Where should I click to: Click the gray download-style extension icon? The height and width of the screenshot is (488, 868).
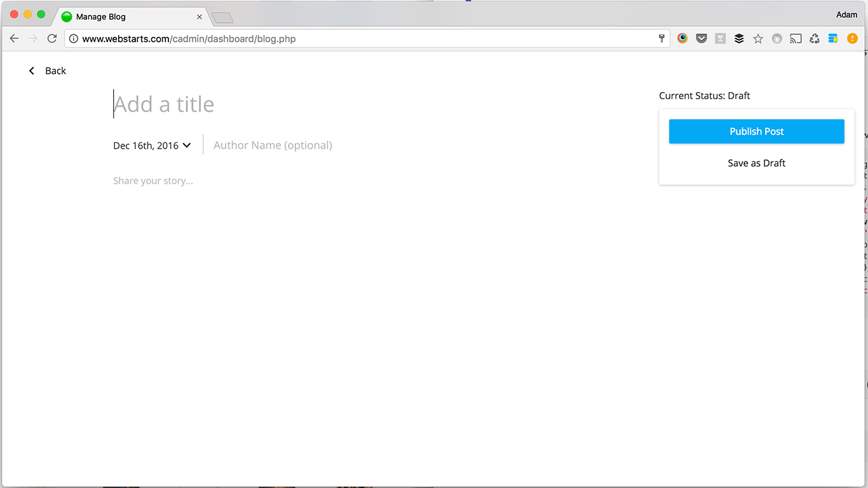coord(720,38)
